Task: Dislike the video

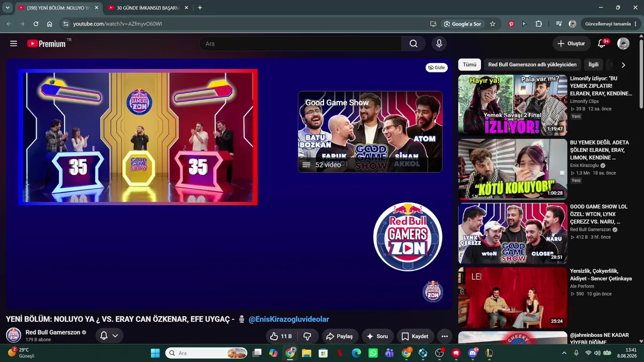Action: click(x=307, y=336)
